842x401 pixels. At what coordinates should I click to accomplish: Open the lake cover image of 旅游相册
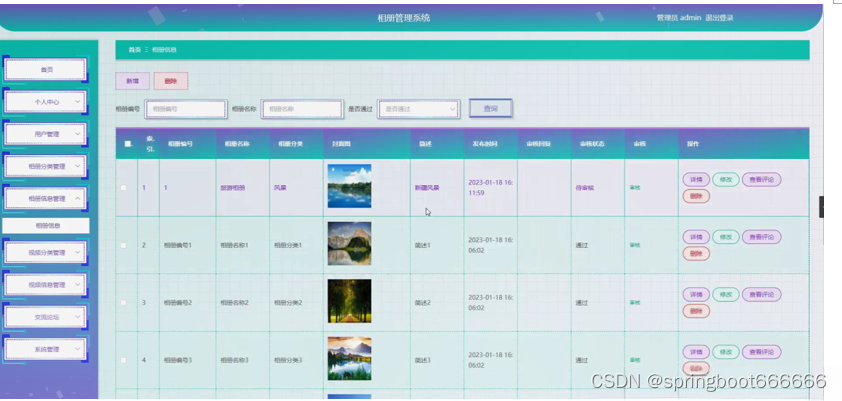coord(350,186)
